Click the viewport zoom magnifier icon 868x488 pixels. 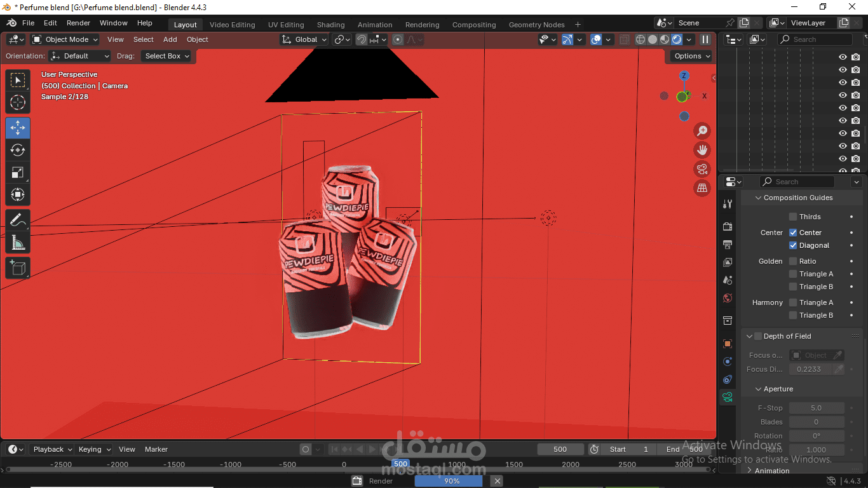pyautogui.click(x=702, y=131)
